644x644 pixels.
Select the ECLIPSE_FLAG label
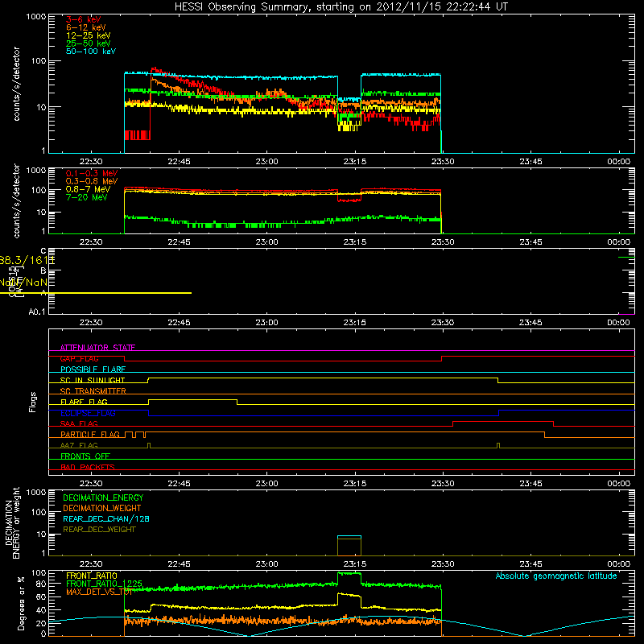coord(88,413)
